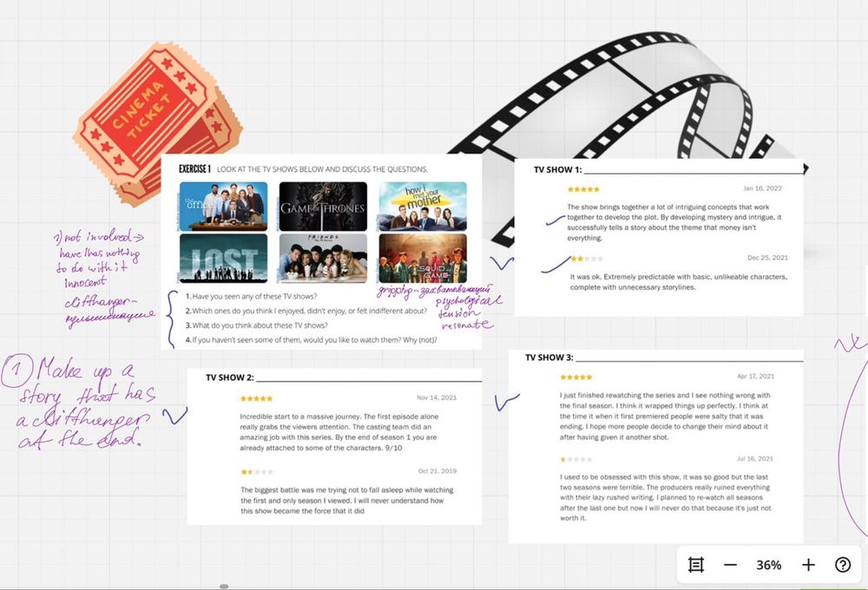Click question 3 'What do you think about these TV shows?'
This screenshot has width=868, height=590.
[x=256, y=325]
